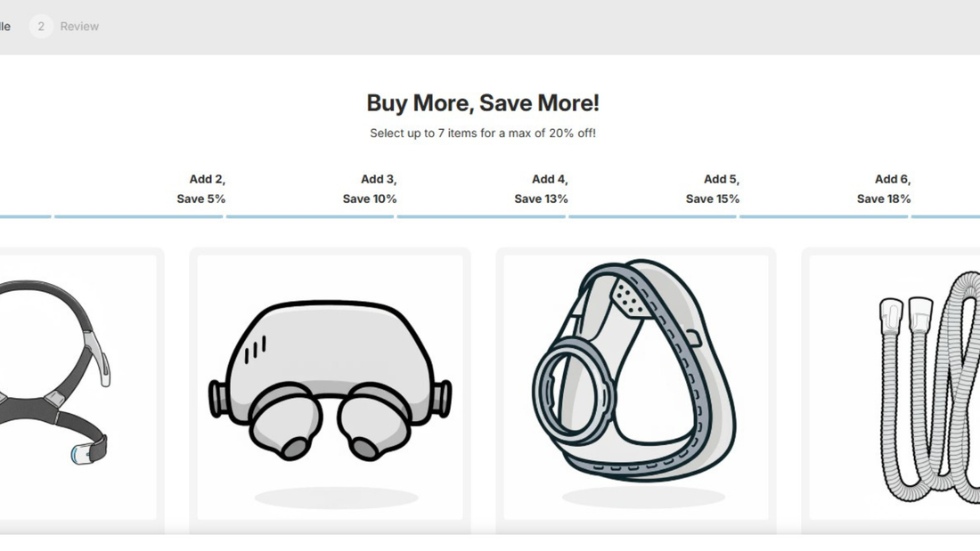Click the 'Add 6, Save 18%' tier label
The width and height of the screenshot is (980, 551).
pyautogui.click(x=884, y=189)
